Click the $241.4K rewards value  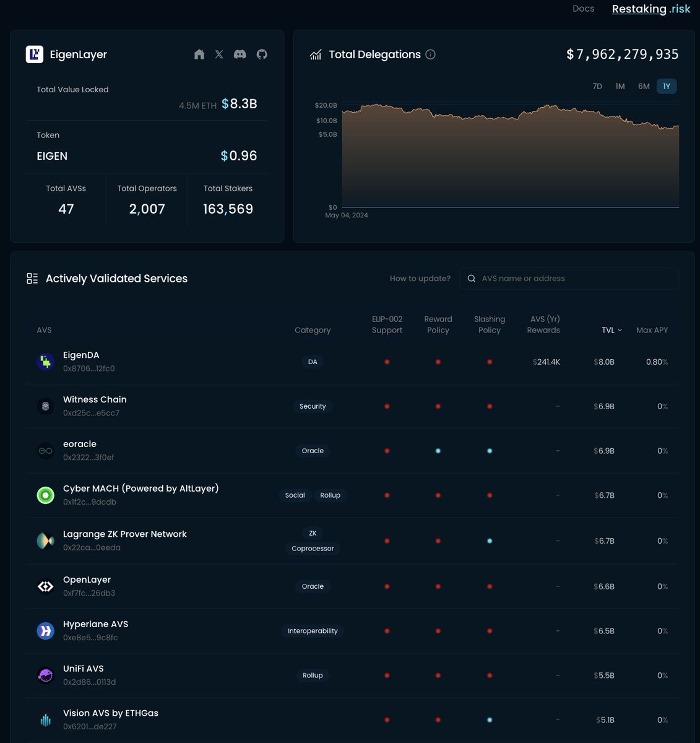[x=547, y=362]
